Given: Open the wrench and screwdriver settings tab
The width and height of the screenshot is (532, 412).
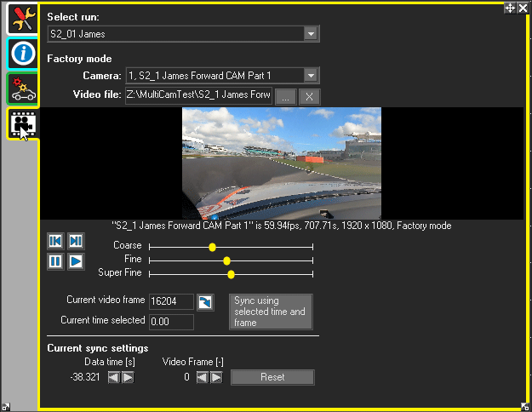Looking at the screenshot, I should [x=20, y=19].
